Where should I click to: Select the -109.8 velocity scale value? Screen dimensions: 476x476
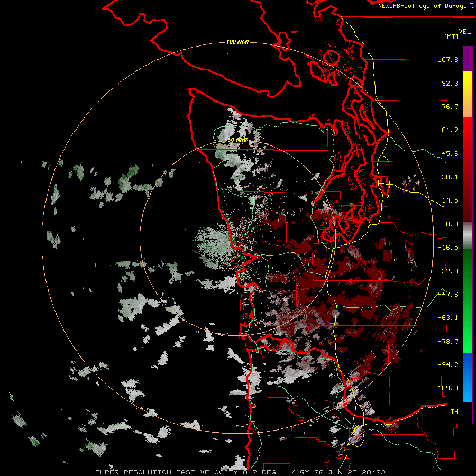point(446,388)
